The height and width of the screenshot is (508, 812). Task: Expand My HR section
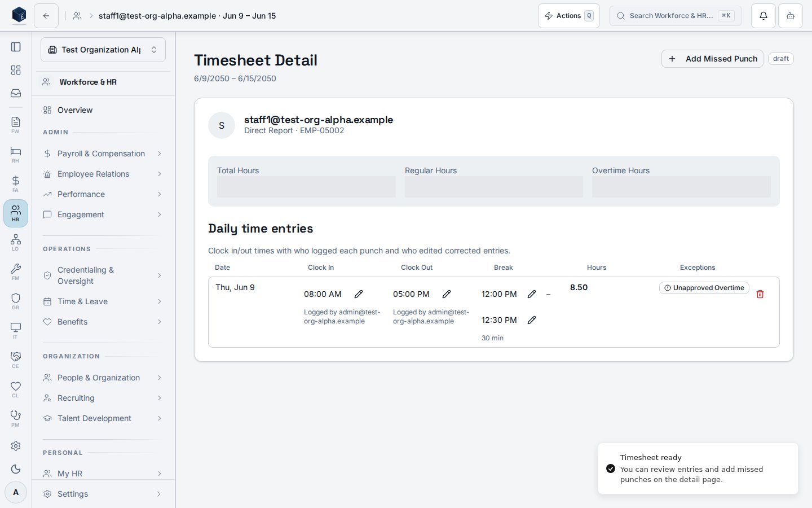(103, 474)
